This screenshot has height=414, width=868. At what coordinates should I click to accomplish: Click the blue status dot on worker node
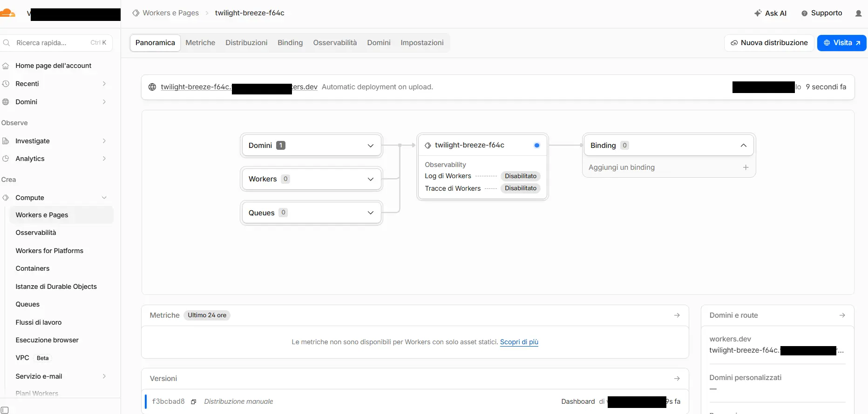point(537,146)
